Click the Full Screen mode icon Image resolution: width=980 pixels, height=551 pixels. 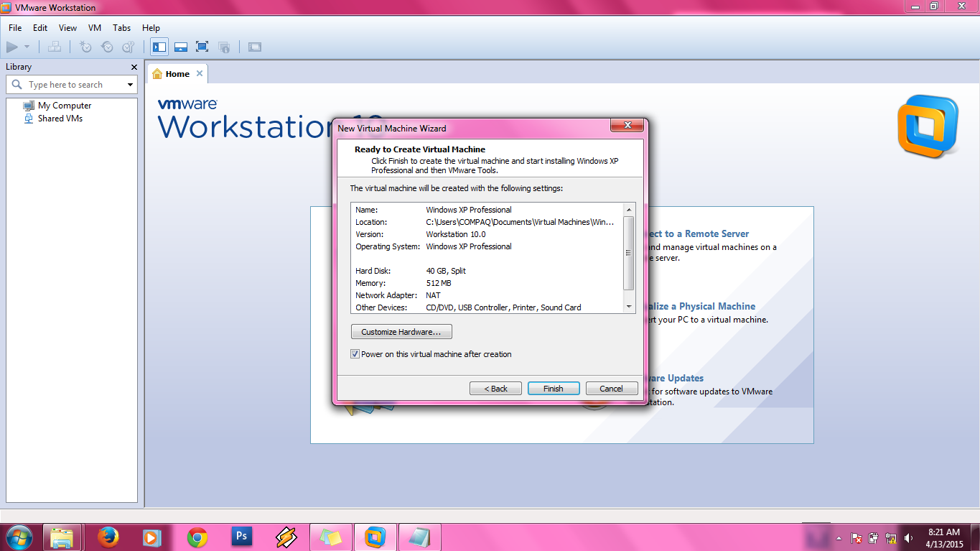click(202, 47)
